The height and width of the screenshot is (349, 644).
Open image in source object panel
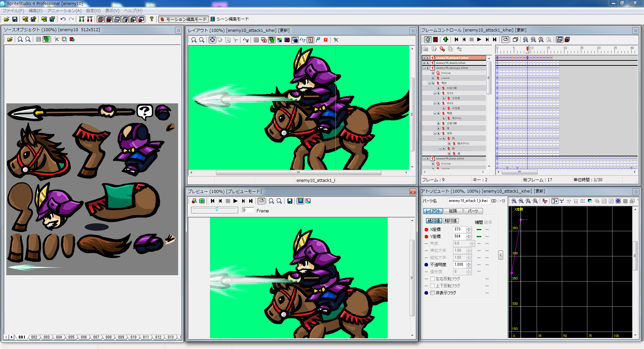pyautogui.click(x=10, y=39)
